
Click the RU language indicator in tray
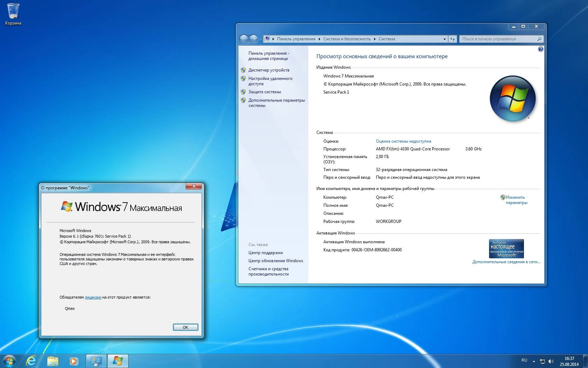point(524,360)
